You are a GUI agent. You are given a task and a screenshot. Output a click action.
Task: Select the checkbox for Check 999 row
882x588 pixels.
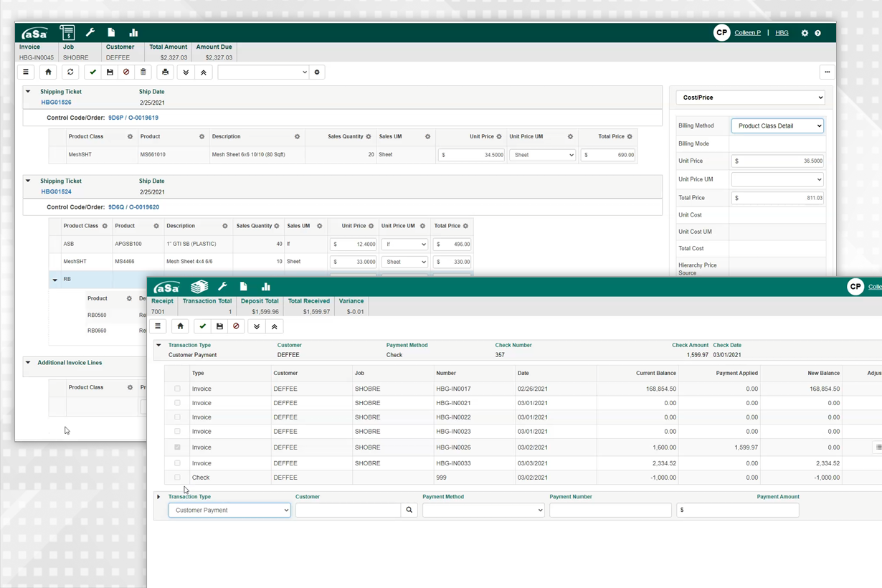(x=178, y=478)
